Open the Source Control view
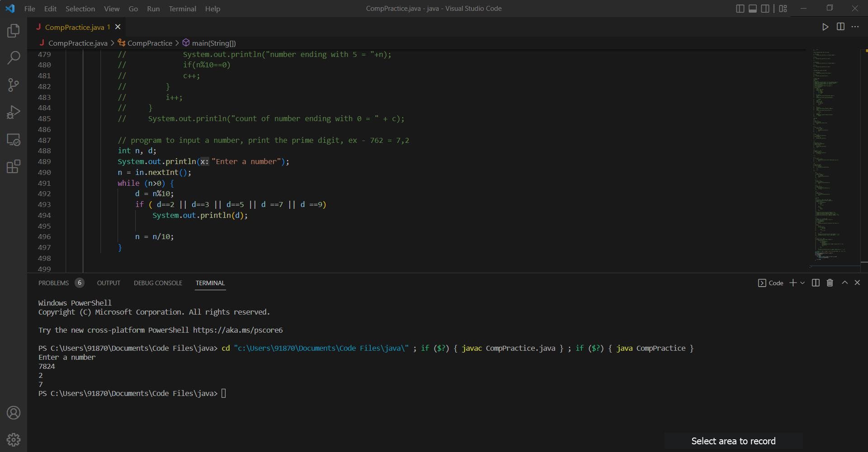 [x=14, y=85]
